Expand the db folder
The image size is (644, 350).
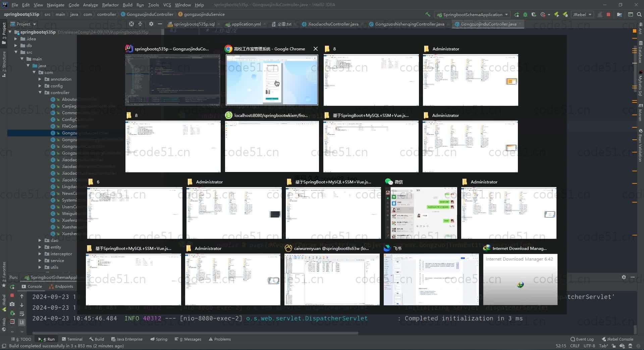(15, 45)
